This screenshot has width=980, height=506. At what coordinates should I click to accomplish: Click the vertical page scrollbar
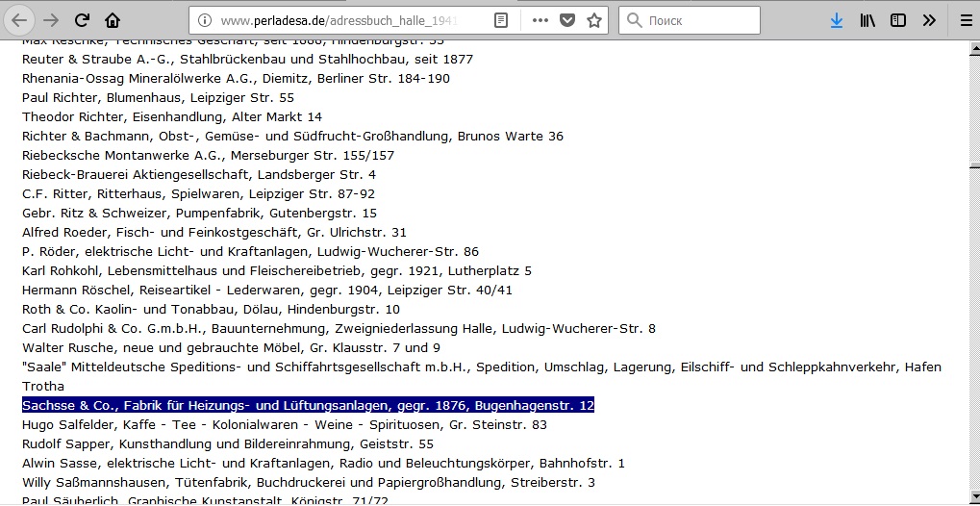coord(972,269)
